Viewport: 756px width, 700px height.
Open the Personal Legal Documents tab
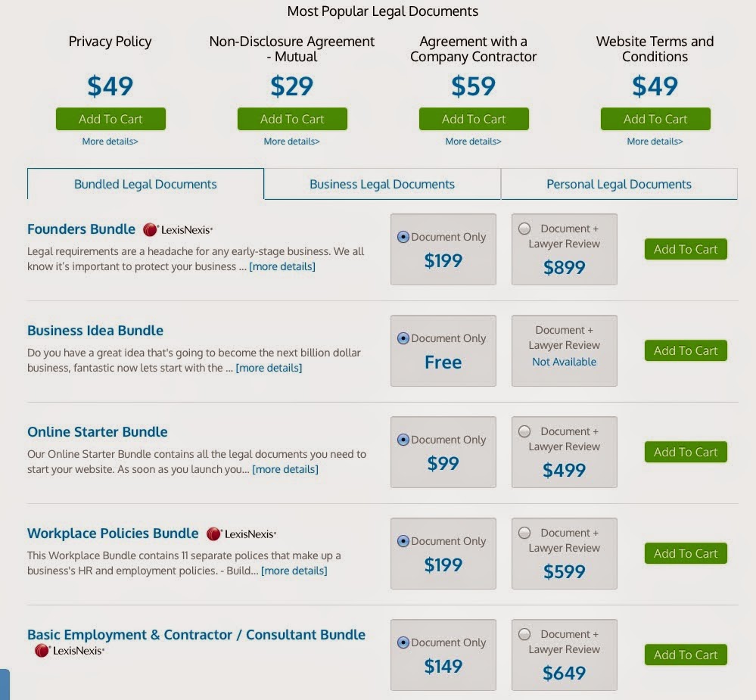coord(619,184)
